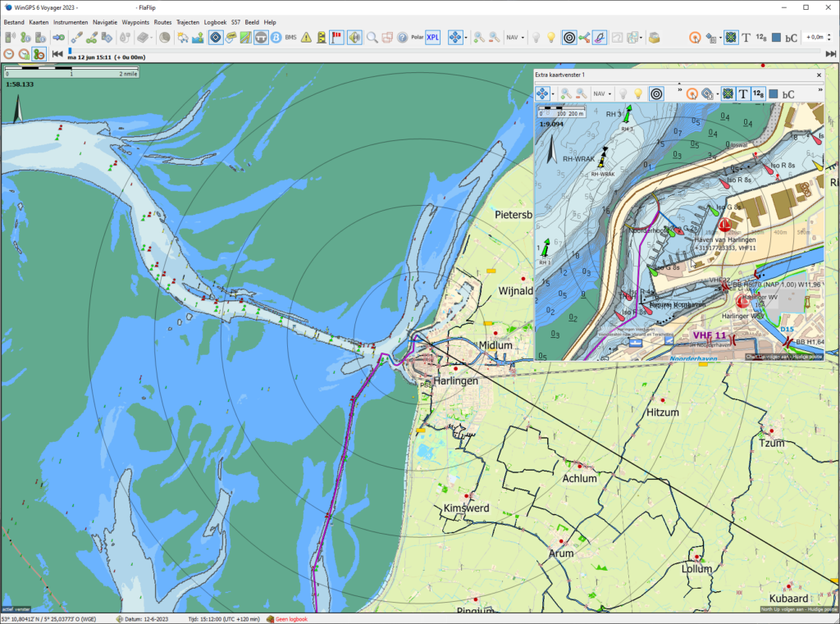This screenshot has height=624, width=840.
Task: Click zoom out magnifier in extra chart window
Action: 582,93
